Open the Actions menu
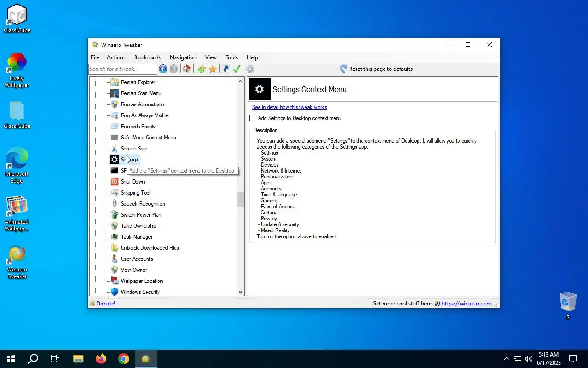Screen dimensions: 588x368 click(x=116, y=57)
